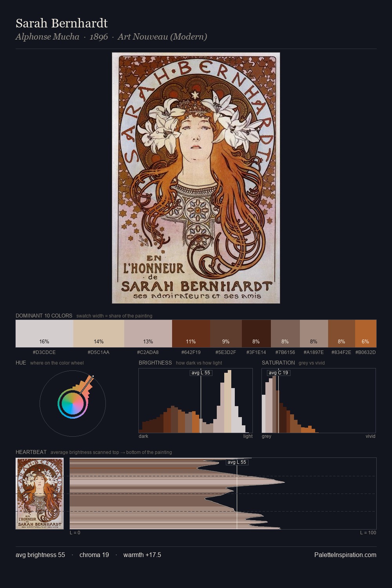Click 'avg brightness 55' in the footer
The image size is (392, 588).
[40, 555]
